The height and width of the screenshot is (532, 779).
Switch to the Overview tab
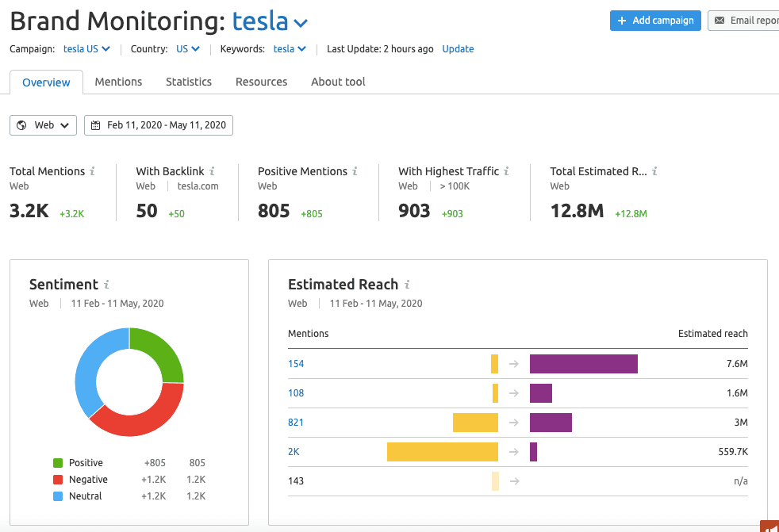(46, 82)
